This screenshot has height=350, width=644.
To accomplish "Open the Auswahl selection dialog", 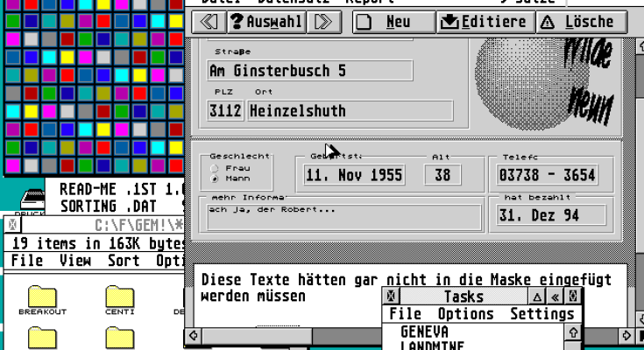I will point(265,22).
